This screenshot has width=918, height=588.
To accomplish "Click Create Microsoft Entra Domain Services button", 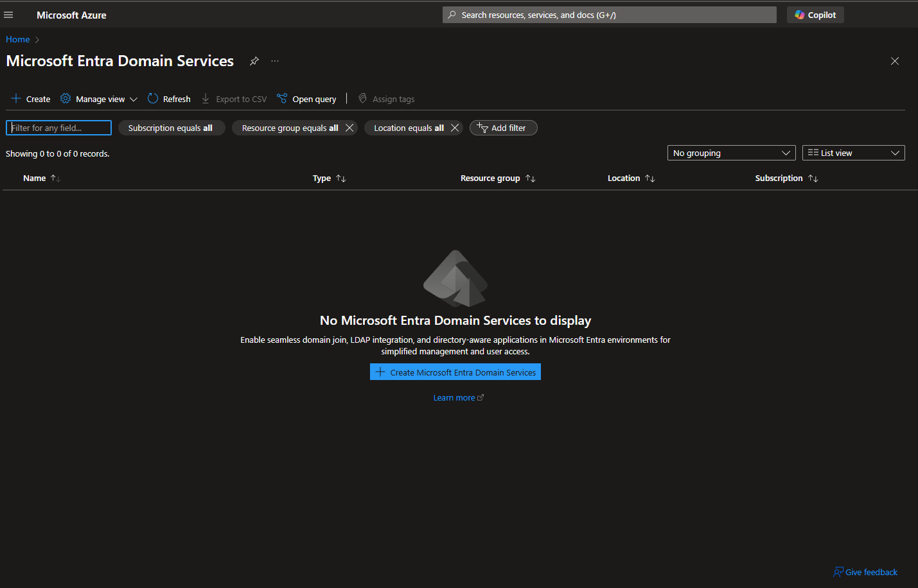I will [x=455, y=372].
